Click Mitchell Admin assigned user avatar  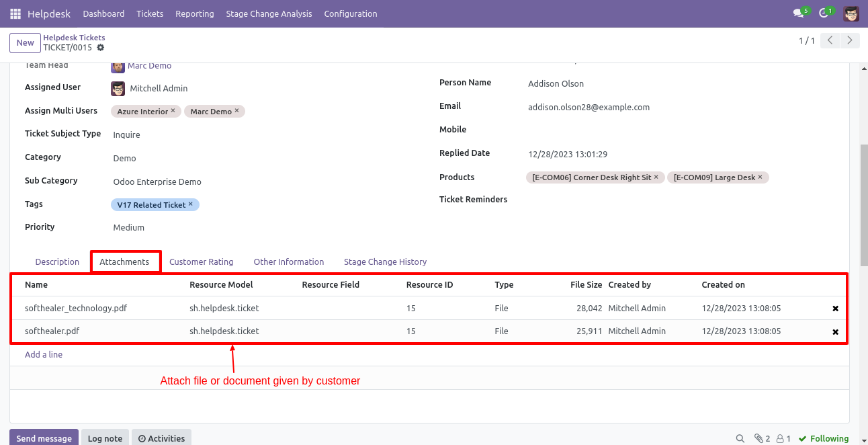[x=118, y=88]
